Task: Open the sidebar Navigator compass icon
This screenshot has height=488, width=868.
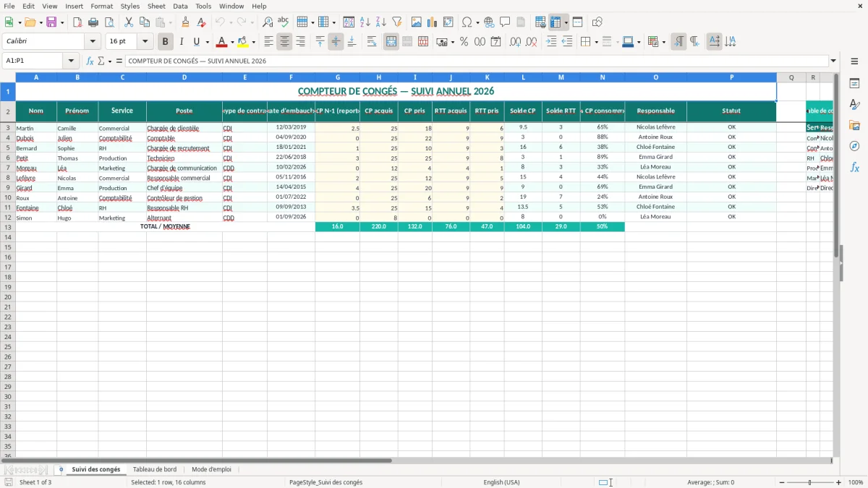Action: click(854, 146)
